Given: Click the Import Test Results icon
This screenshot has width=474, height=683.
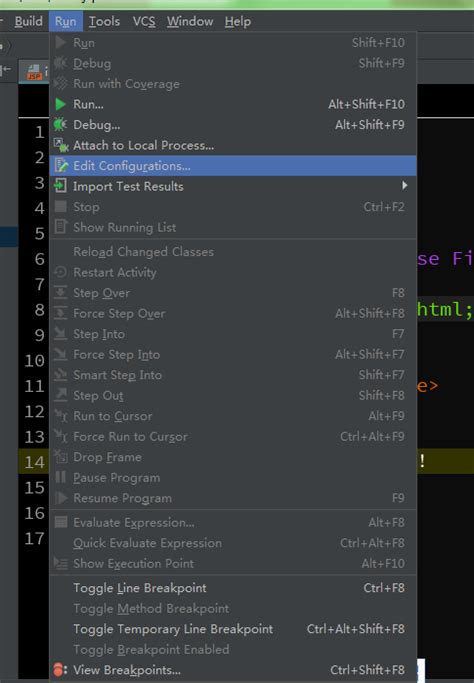Looking at the screenshot, I should point(60,186).
